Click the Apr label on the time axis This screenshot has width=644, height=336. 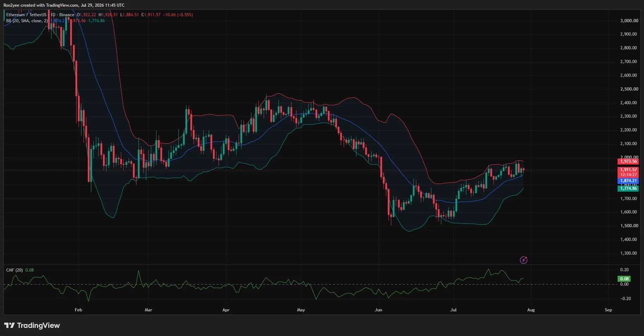[x=226, y=310]
